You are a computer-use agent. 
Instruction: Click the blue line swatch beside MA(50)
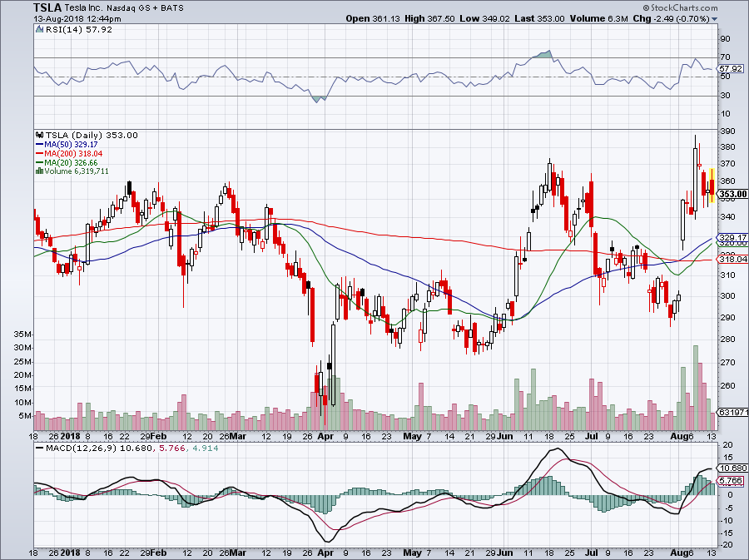click(40, 145)
